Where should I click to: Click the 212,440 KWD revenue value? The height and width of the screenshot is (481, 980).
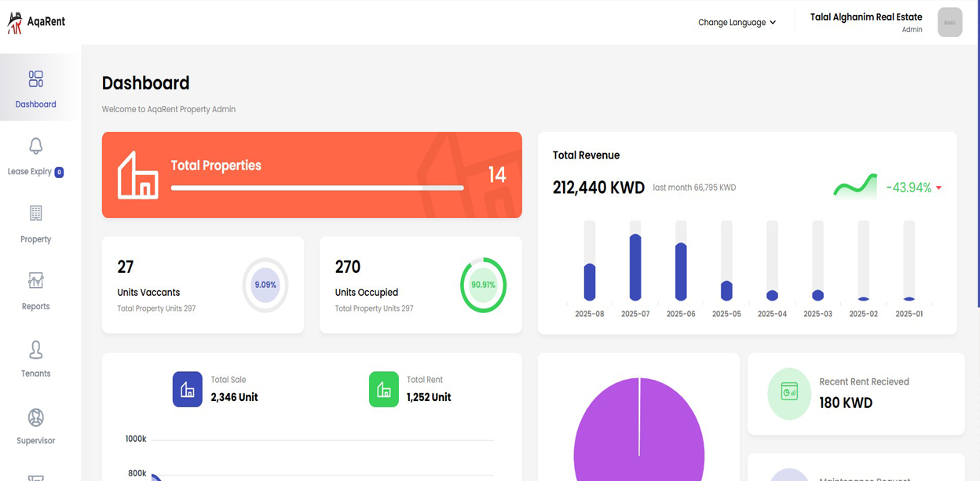tap(598, 188)
